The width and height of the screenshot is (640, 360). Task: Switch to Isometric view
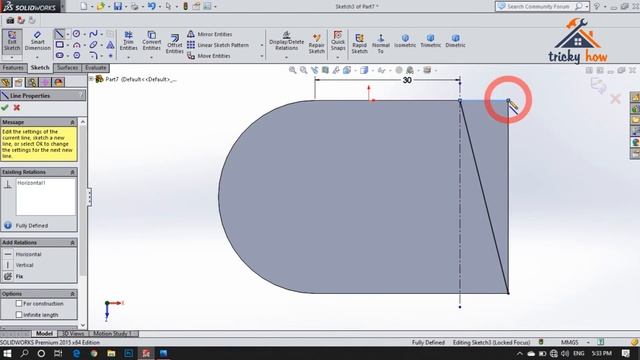pos(405,41)
